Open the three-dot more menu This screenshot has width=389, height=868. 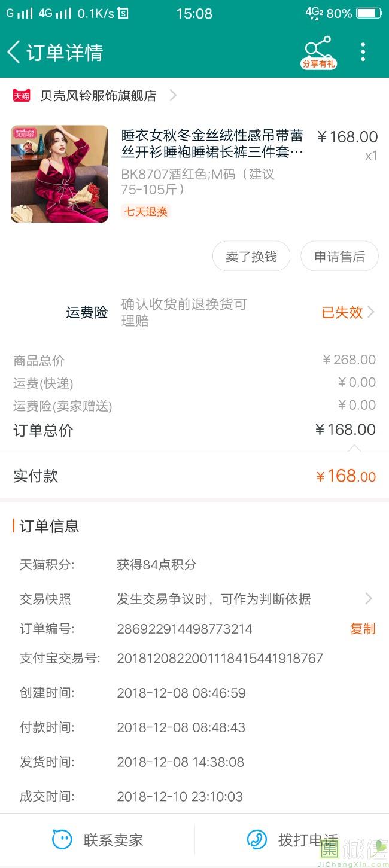pyautogui.click(x=363, y=52)
